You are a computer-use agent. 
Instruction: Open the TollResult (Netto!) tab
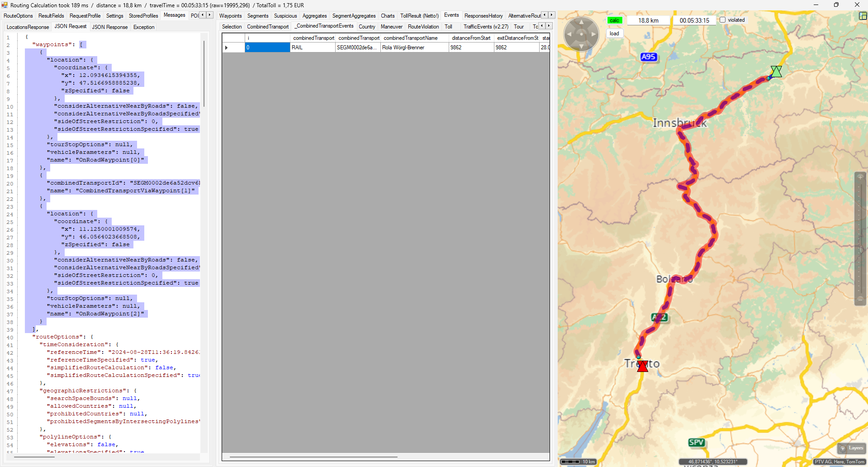(419, 16)
